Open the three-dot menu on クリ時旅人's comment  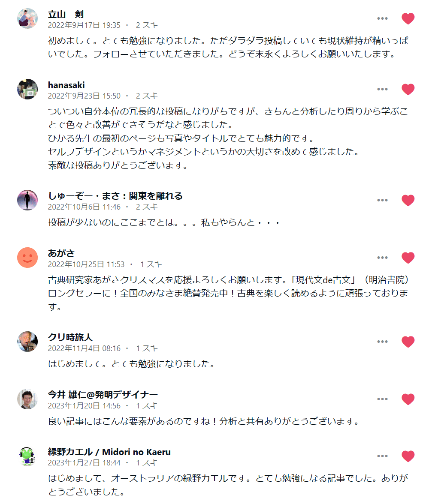click(x=382, y=342)
